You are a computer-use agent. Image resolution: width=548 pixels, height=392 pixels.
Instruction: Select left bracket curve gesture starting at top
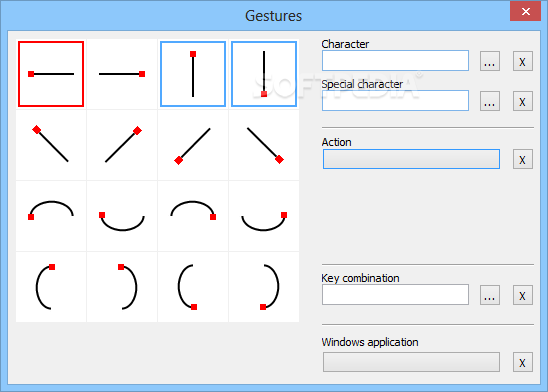tap(51, 287)
